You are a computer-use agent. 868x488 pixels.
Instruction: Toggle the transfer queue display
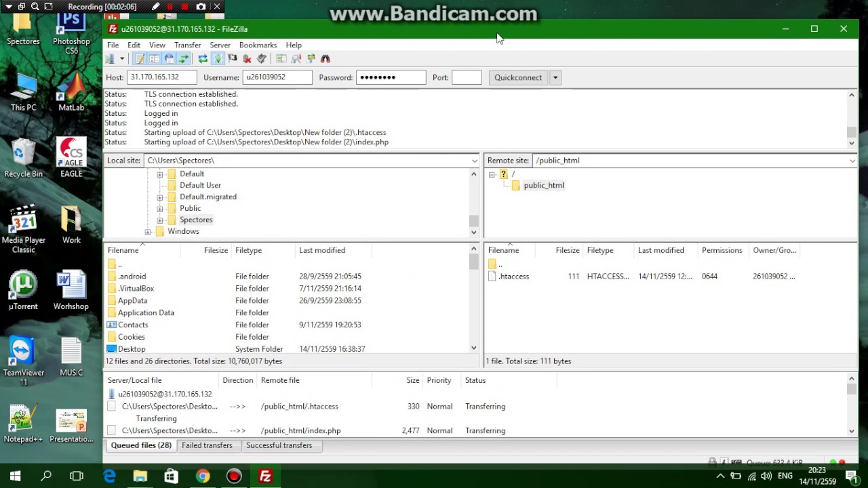[x=183, y=59]
